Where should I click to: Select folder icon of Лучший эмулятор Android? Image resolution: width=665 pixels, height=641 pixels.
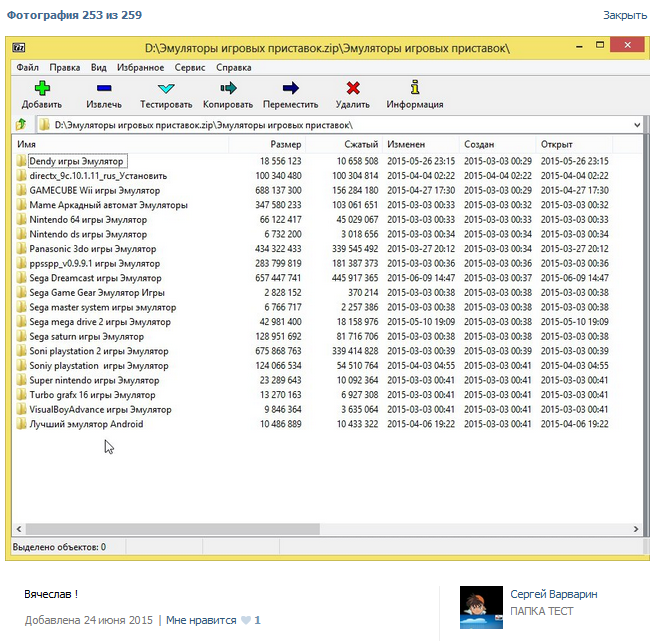pos(21,424)
